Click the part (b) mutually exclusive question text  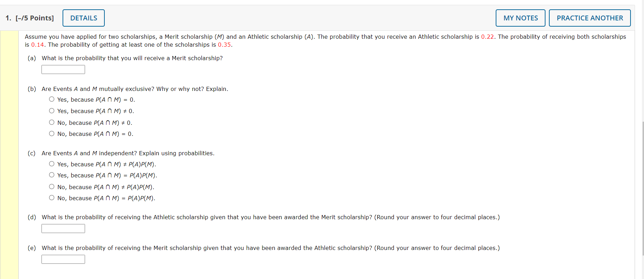(135, 89)
